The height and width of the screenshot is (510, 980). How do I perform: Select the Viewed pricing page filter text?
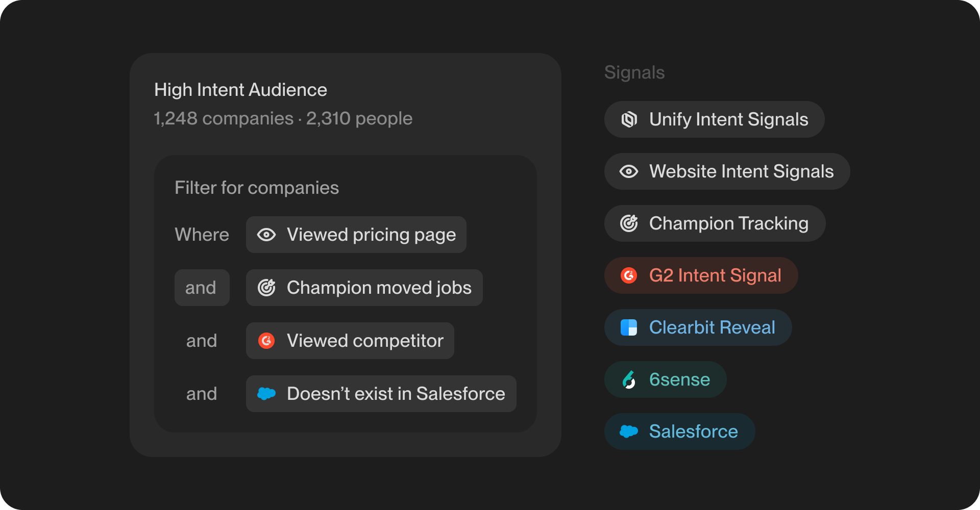[x=371, y=235]
